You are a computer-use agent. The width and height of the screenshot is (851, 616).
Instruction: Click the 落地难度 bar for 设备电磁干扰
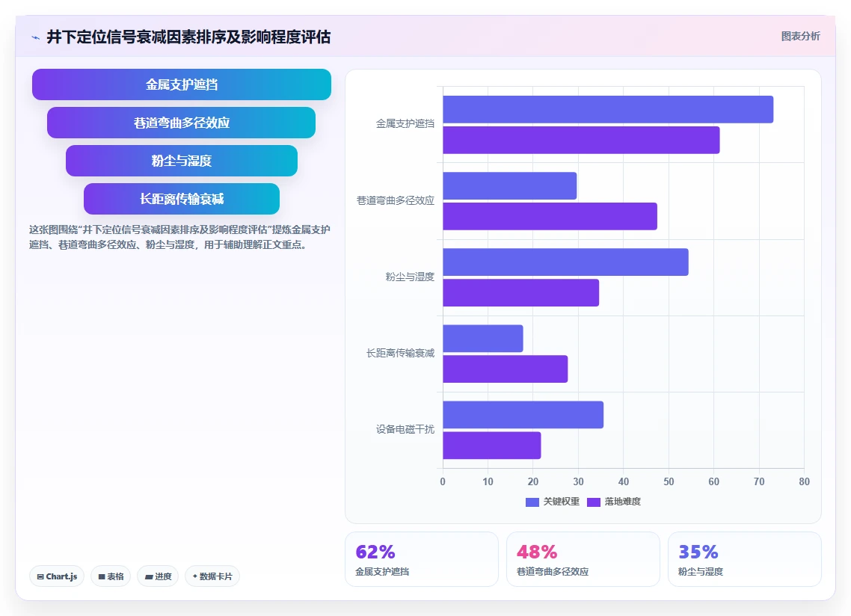pyautogui.click(x=492, y=446)
